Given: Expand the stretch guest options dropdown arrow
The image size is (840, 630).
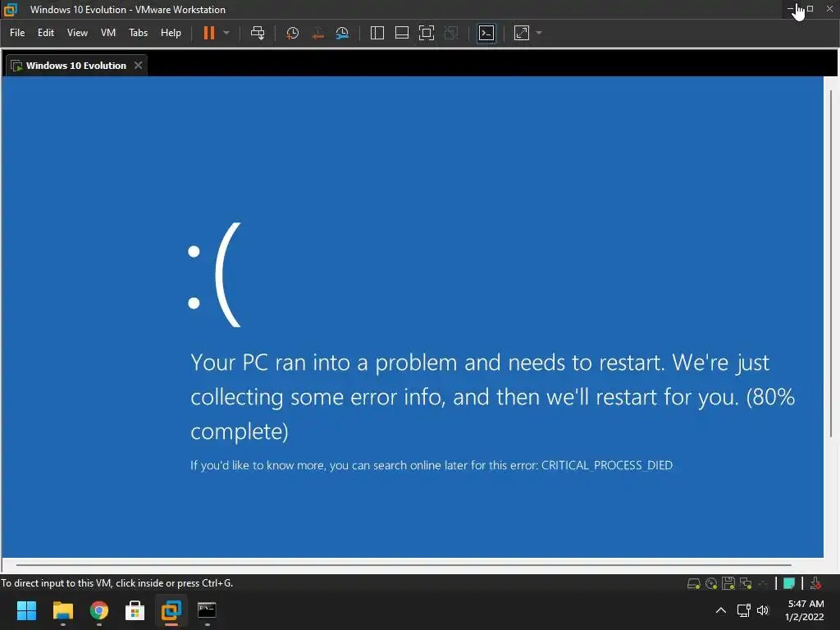Looking at the screenshot, I should [x=539, y=33].
